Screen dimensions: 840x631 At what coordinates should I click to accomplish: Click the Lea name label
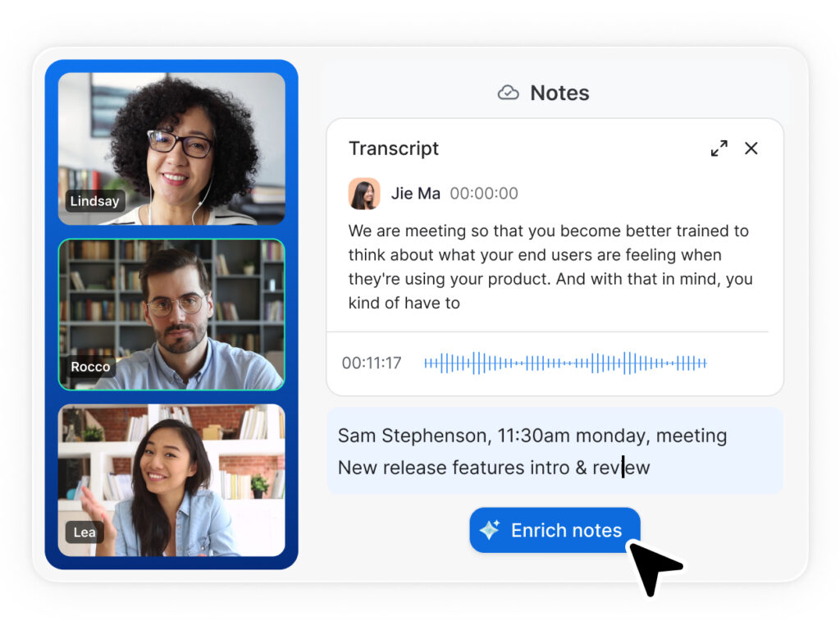pyautogui.click(x=84, y=533)
